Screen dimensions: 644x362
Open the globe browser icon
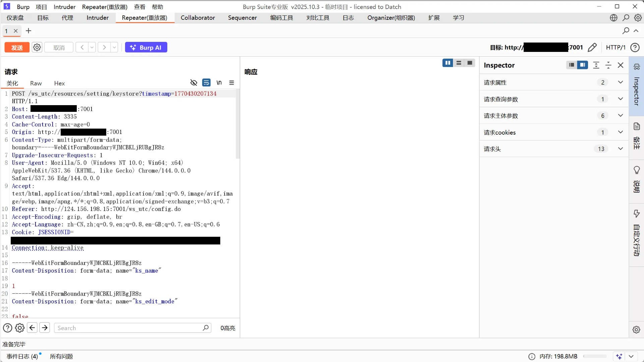[x=613, y=18]
